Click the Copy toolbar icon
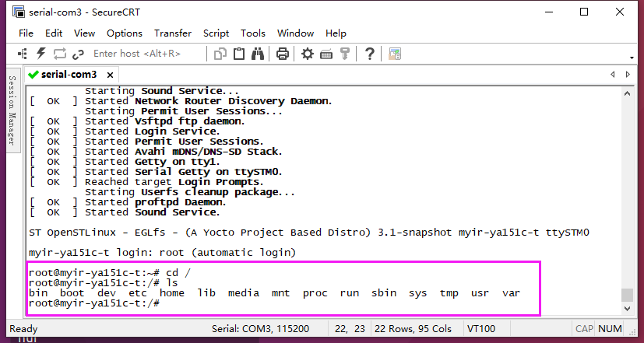 (x=220, y=54)
